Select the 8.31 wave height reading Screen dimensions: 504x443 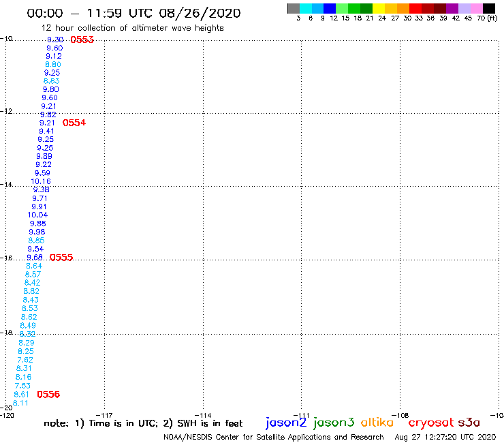pos(24,368)
